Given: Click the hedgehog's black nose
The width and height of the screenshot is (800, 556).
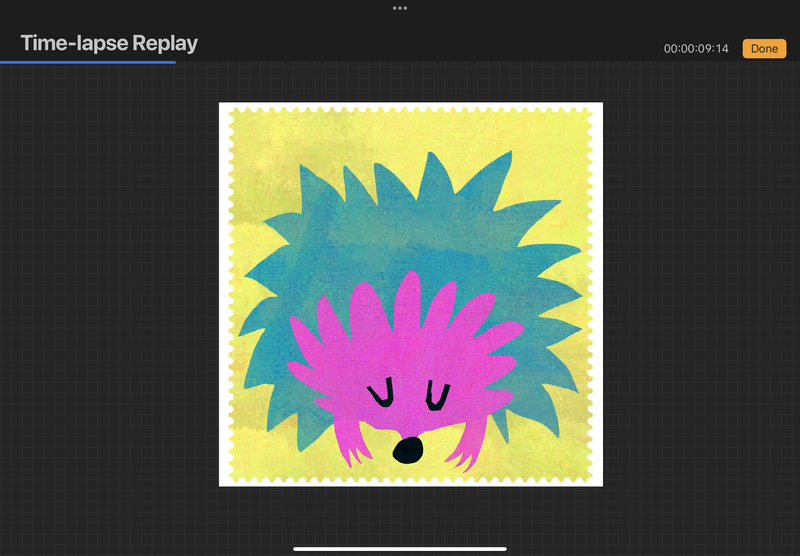Looking at the screenshot, I should [x=406, y=451].
